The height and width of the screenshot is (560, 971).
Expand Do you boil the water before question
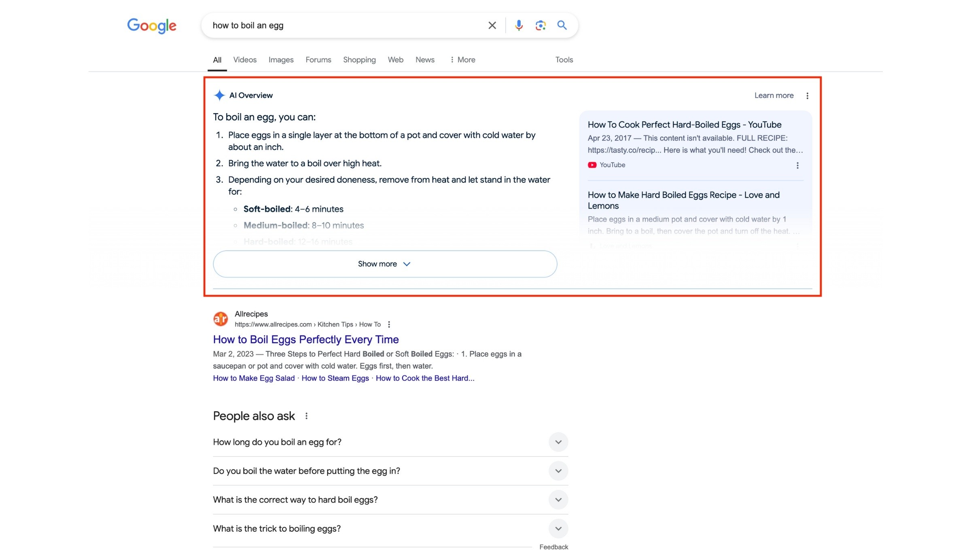(390, 471)
